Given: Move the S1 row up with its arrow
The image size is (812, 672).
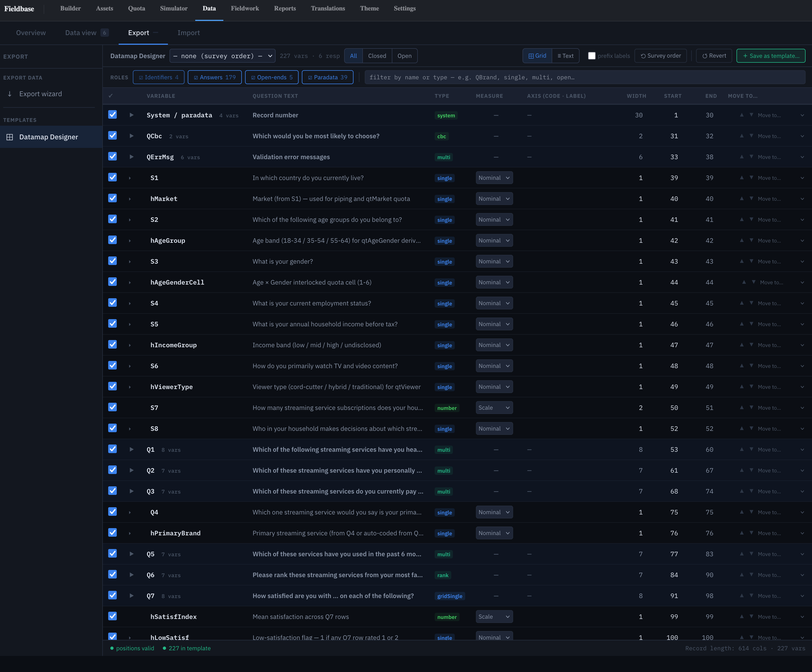Looking at the screenshot, I should (742, 178).
